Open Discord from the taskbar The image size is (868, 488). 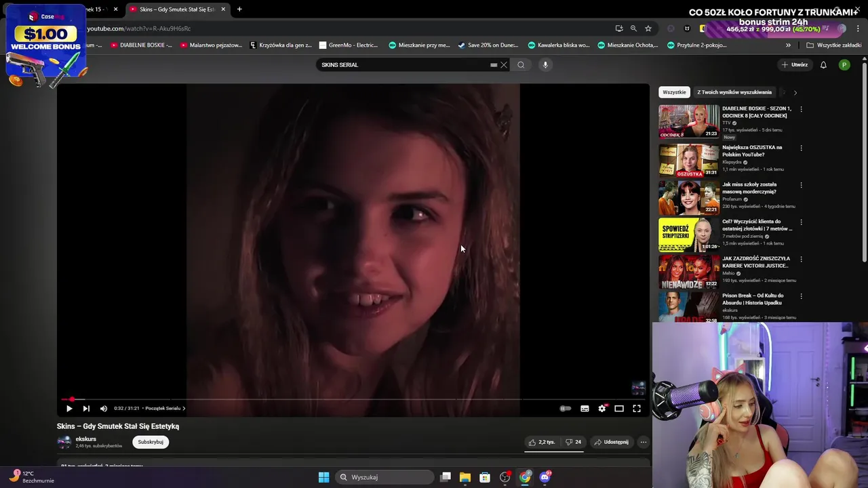545,477
